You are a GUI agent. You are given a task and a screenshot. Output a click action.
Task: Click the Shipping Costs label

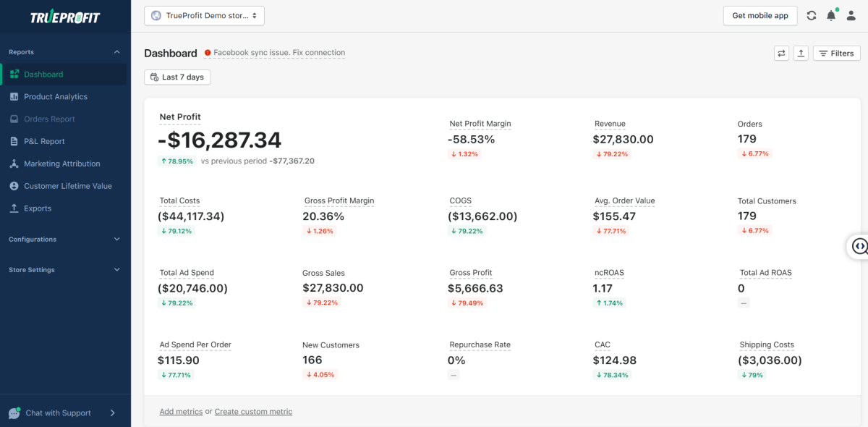pos(767,344)
